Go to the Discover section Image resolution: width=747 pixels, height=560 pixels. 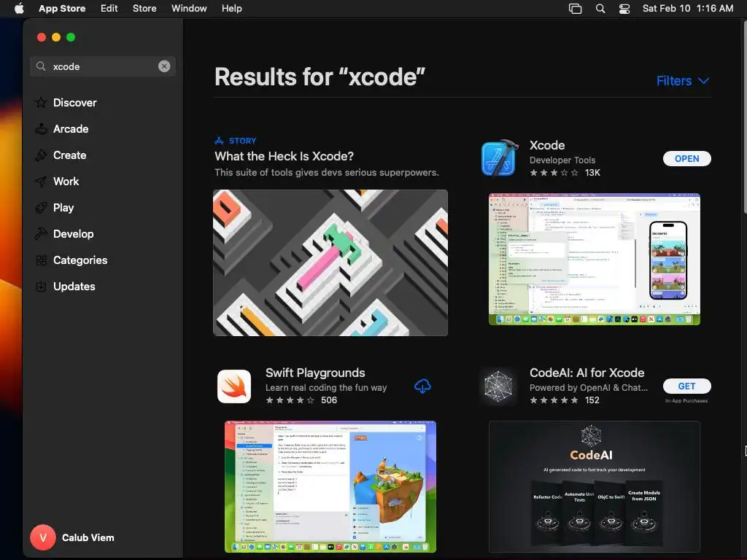click(75, 102)
